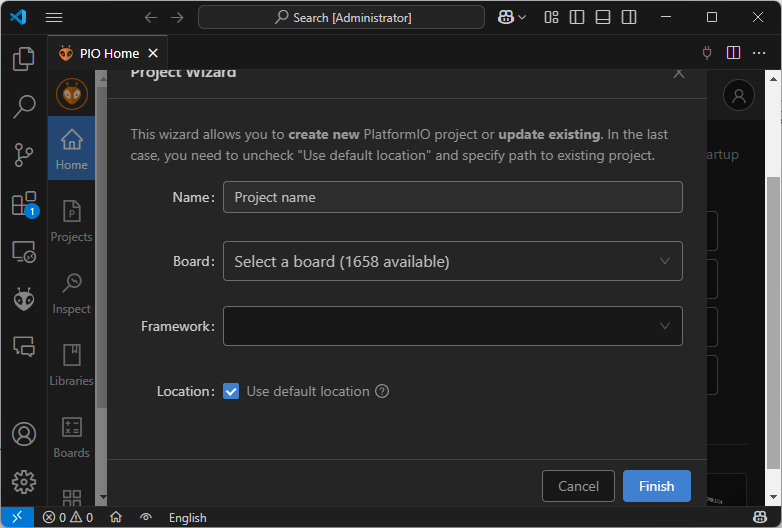Go back with the left arrow
The image size is (782, 528).
(151, 18)
